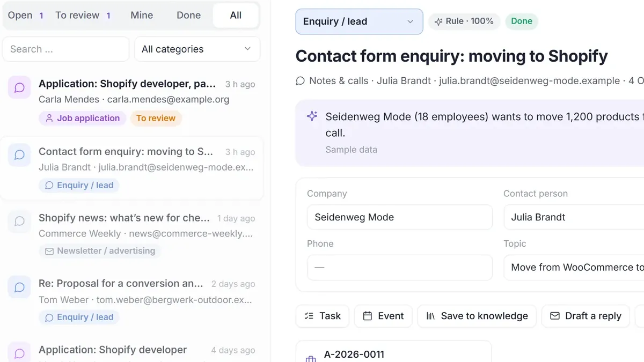644x362 pixels.
Task: Switch to the Done tab
Action: pos(189,15)
